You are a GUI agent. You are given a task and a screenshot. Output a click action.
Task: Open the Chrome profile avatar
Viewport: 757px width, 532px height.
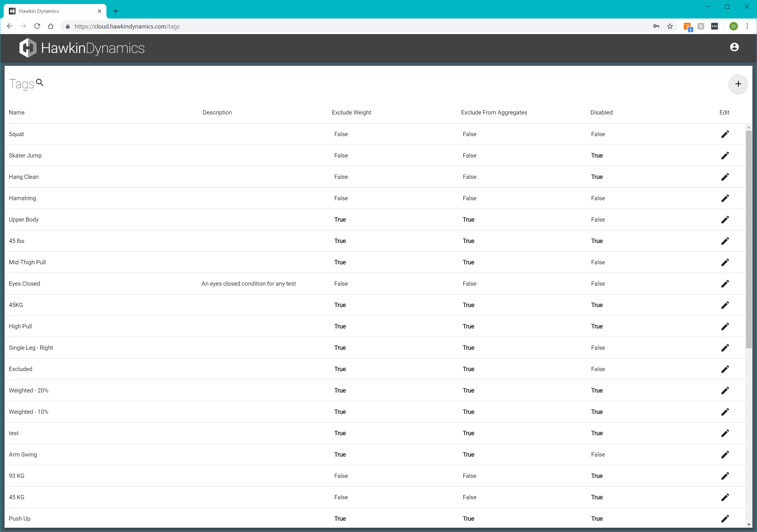tap(733, 26)
